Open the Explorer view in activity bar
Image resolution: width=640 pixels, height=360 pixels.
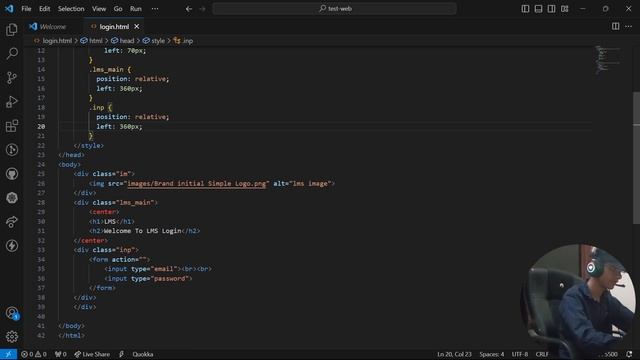12,29
